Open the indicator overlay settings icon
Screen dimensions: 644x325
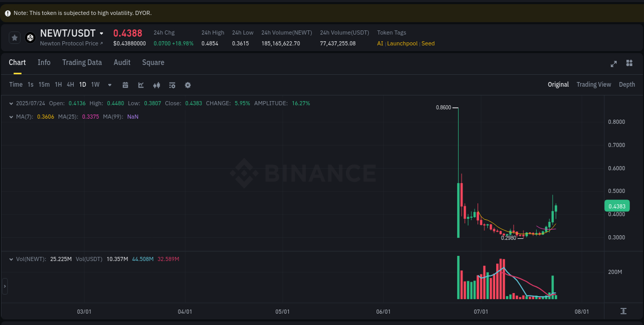click(x=172, y=85)
